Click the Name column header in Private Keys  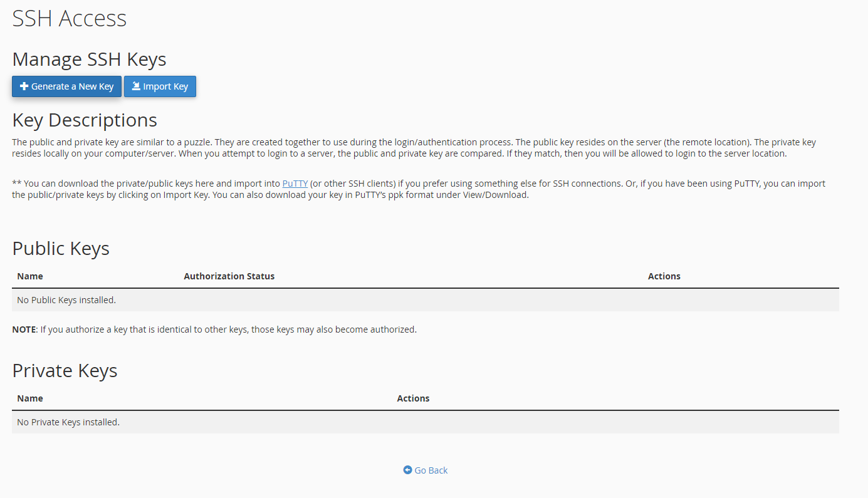[30, 398]
